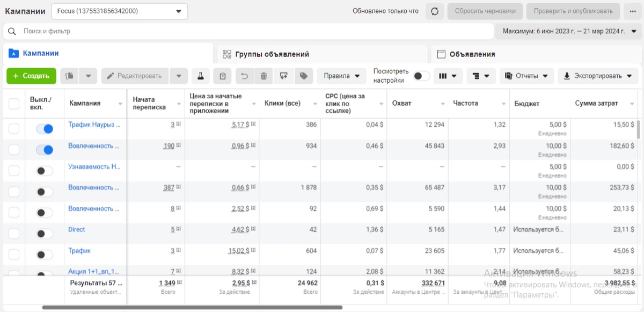
Task: Click the tag label icon
Action: 303,76
